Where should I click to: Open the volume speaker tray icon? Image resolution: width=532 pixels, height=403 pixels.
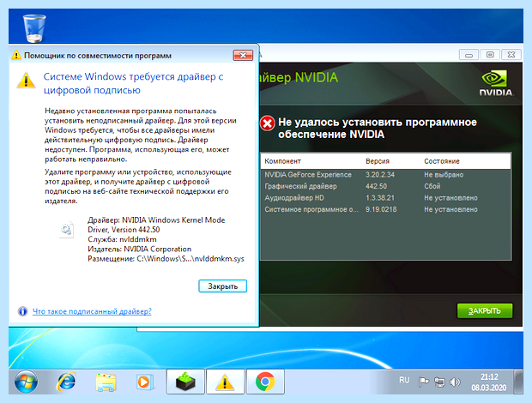pyautogui.click(x=455, y=382)
